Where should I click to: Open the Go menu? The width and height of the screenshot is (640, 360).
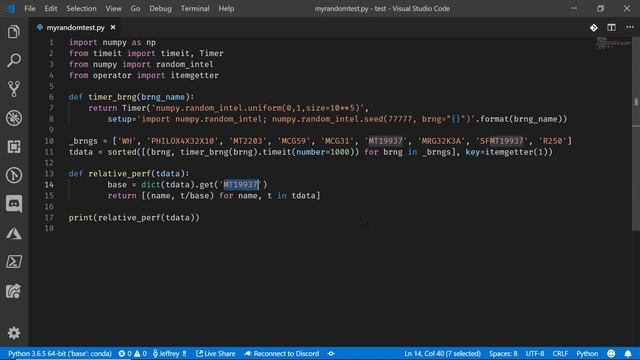(136, 9)
